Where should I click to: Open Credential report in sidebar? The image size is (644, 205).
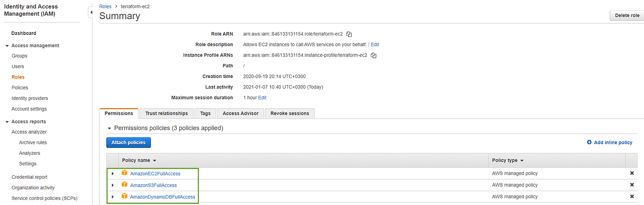tap(29, 177)
